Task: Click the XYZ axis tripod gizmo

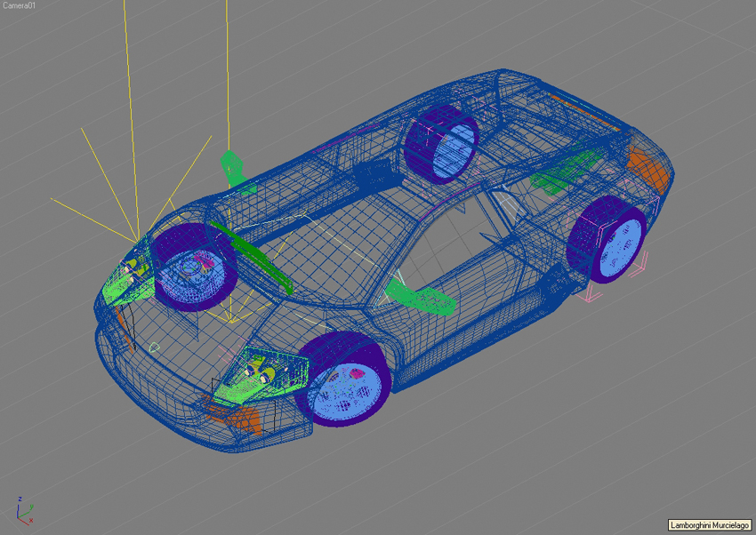Action: click(24, 511)
